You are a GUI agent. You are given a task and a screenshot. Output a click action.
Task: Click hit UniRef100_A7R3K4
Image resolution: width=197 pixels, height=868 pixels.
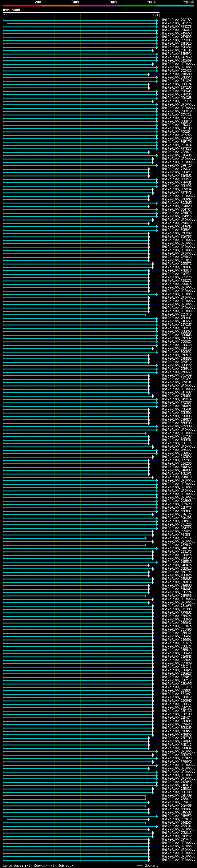177,125
